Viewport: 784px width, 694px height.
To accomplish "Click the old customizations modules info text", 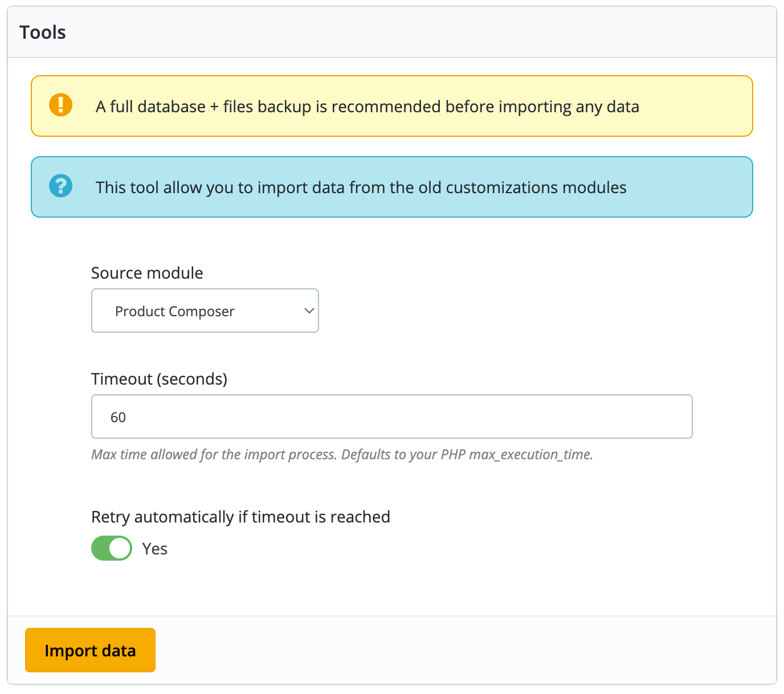I will [x=361, y=187].
